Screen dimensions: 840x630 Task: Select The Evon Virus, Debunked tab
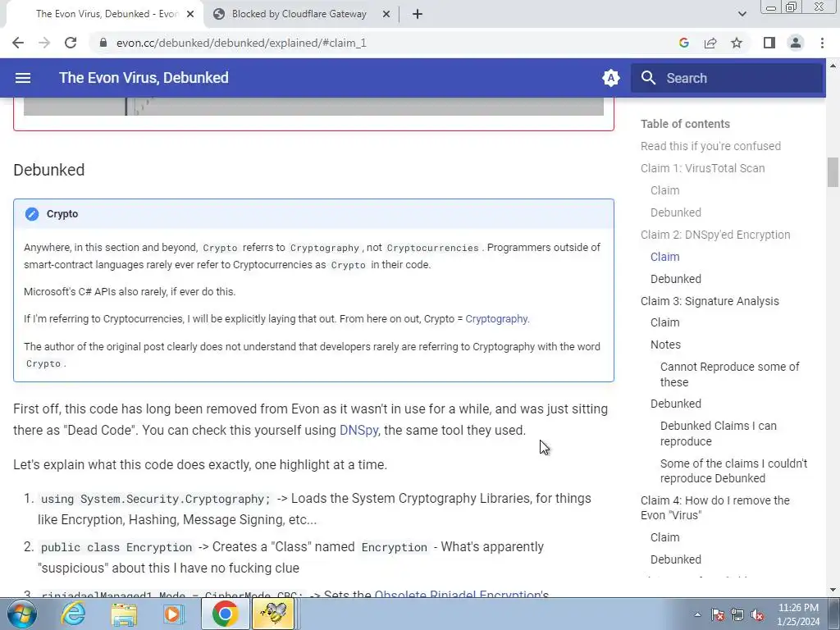pyautogui.click(x=105, y=15)
